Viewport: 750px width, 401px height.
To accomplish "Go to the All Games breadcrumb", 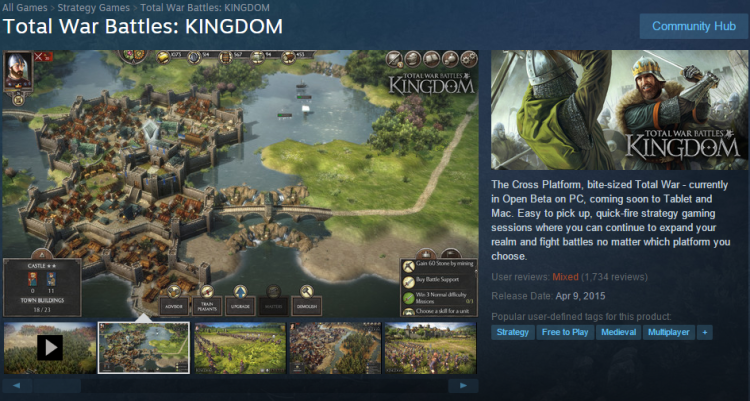I will 24,8.
